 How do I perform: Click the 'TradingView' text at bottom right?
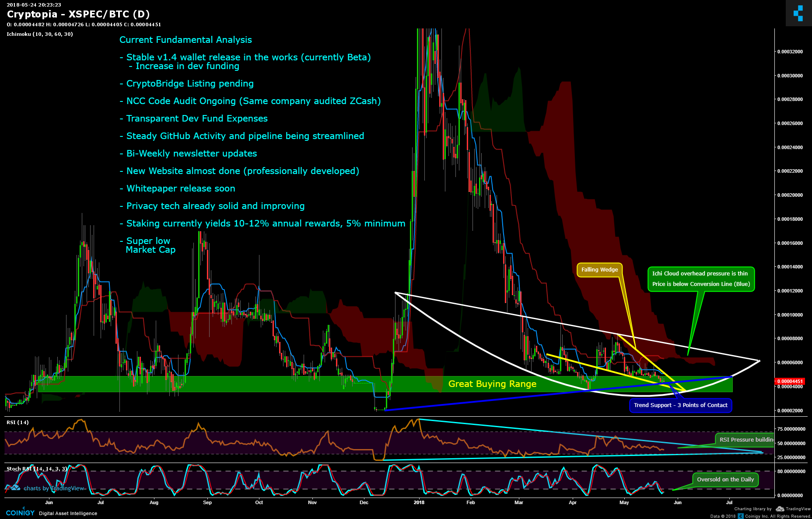[798, 509]
